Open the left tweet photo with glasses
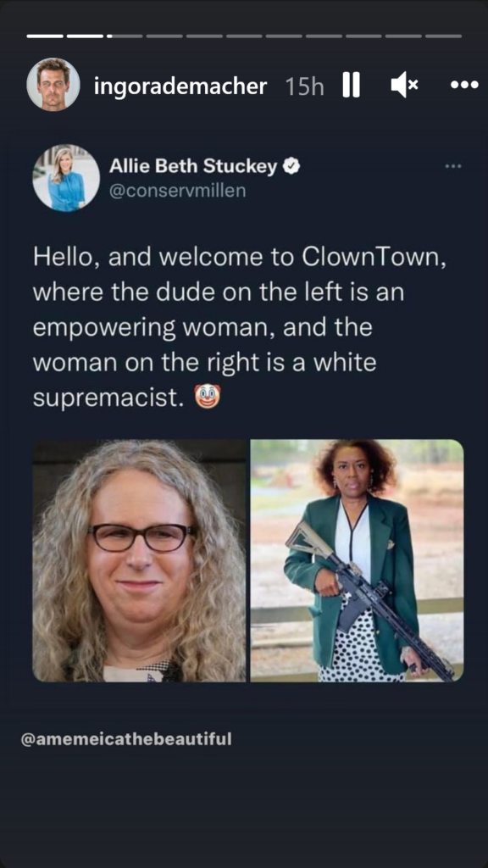 click(x=139, y=560)
